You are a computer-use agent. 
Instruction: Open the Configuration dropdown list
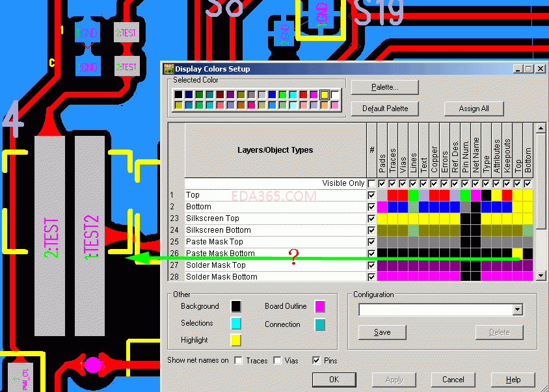[x=517, y=310]
